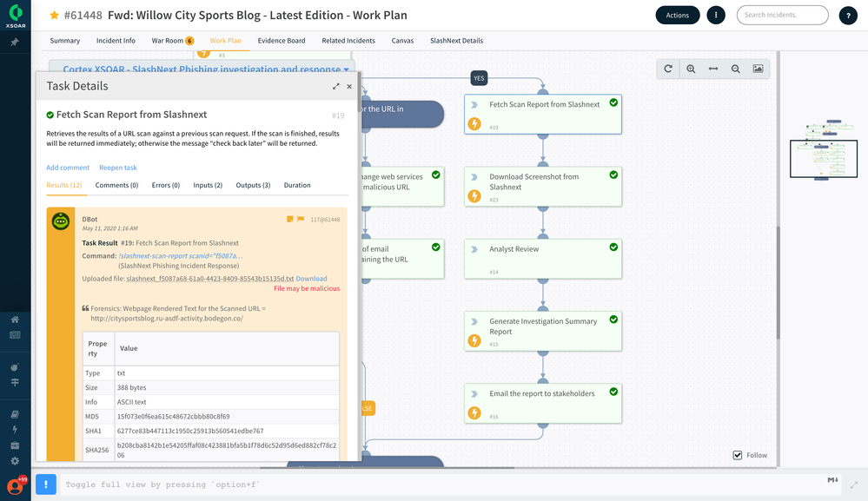The height and width of the screenshot is (501, 868).
Task: Expand Download Screenshot from Slashnext task chevron
Action: [474, 177]
